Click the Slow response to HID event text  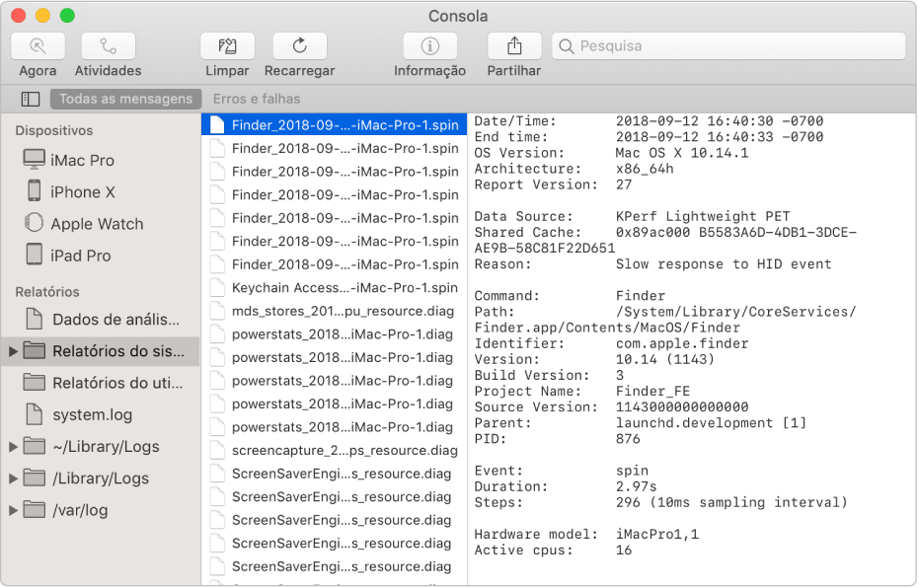[x=724, y=264]
